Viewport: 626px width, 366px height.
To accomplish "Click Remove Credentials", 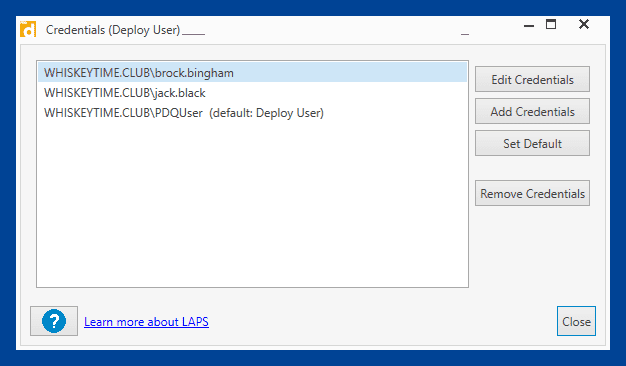I will click(x=532, y=193).
